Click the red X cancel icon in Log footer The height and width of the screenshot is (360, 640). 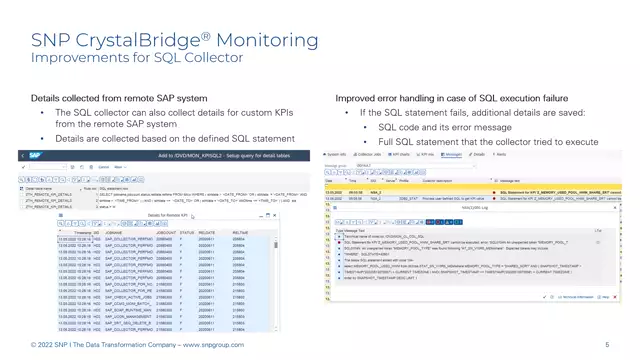[615, 297]
